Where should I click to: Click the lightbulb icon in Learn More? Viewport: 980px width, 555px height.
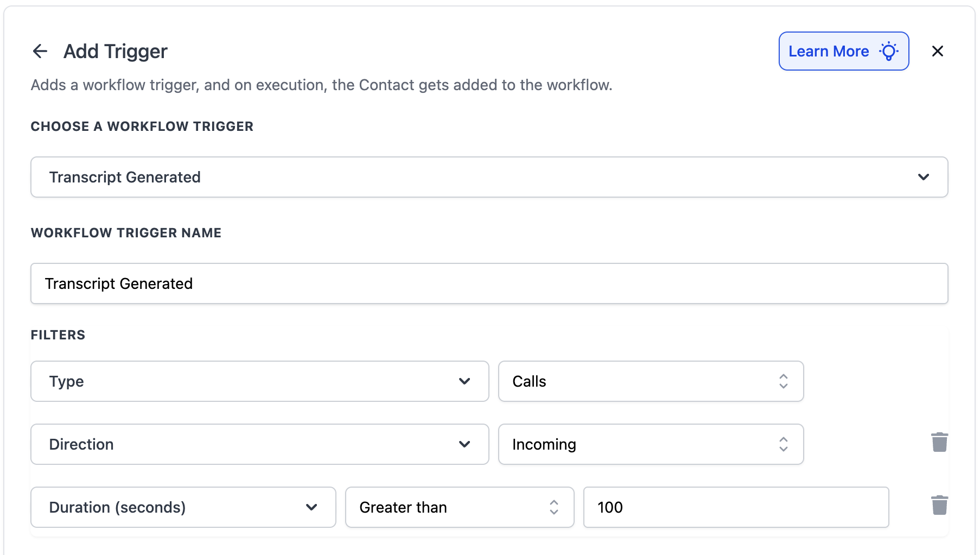889,52
